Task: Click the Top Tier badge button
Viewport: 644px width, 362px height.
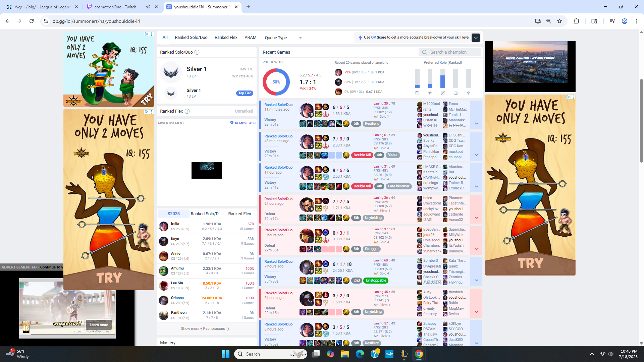Action: tap(245, 93)
